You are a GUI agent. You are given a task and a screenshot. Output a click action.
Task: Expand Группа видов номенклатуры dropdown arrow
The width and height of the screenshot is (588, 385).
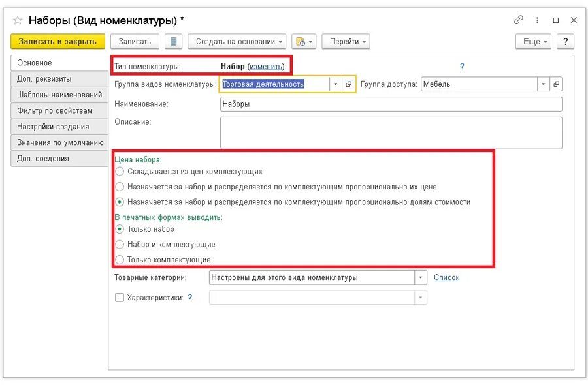[x=336, y=84]
